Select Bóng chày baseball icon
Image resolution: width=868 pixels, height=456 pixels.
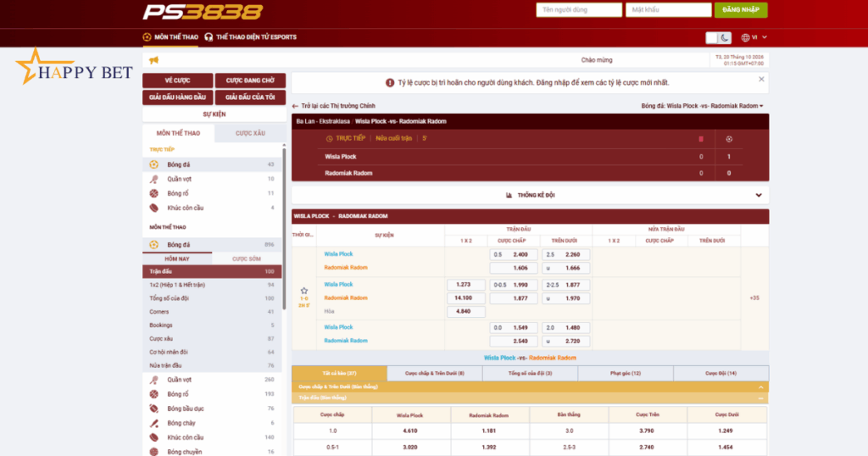pos(154,423)
